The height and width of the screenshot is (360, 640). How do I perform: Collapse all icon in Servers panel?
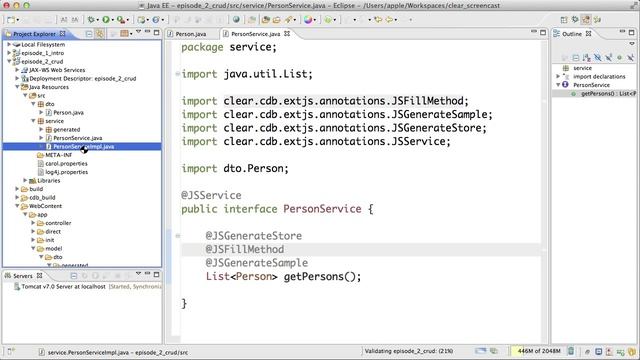tap(73, 276)
